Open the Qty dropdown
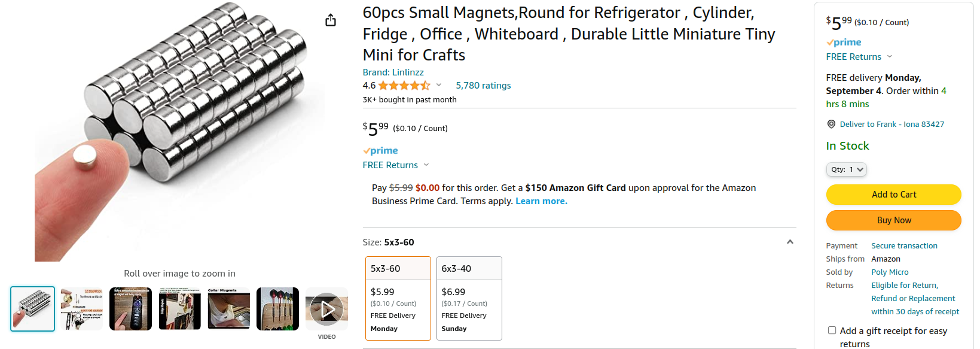 coord(846,169)
